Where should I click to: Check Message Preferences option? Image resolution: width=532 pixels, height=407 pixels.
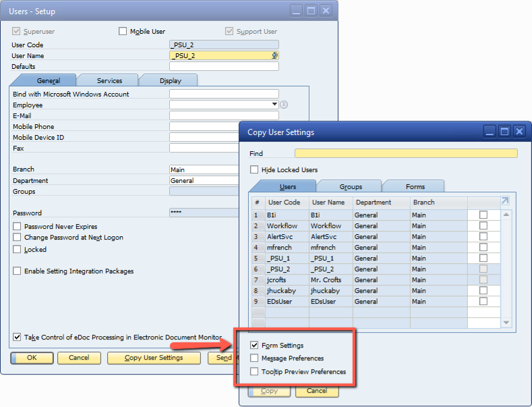pos(254,358)
